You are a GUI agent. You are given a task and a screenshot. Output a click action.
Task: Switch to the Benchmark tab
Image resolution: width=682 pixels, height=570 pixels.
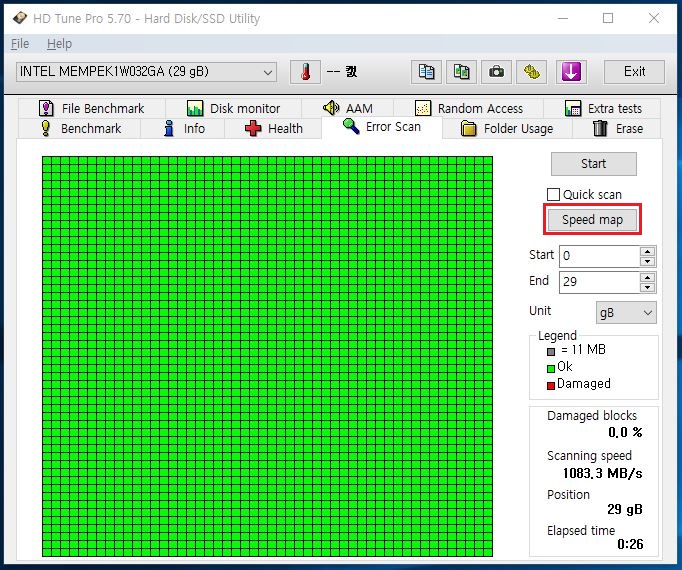[81, 129]
